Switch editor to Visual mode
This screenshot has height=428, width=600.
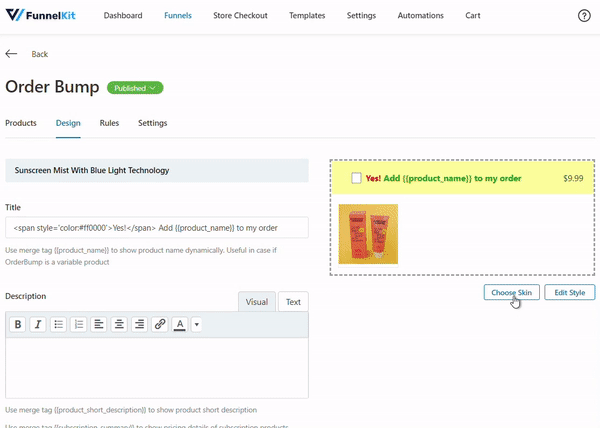(x=257, y=302)
